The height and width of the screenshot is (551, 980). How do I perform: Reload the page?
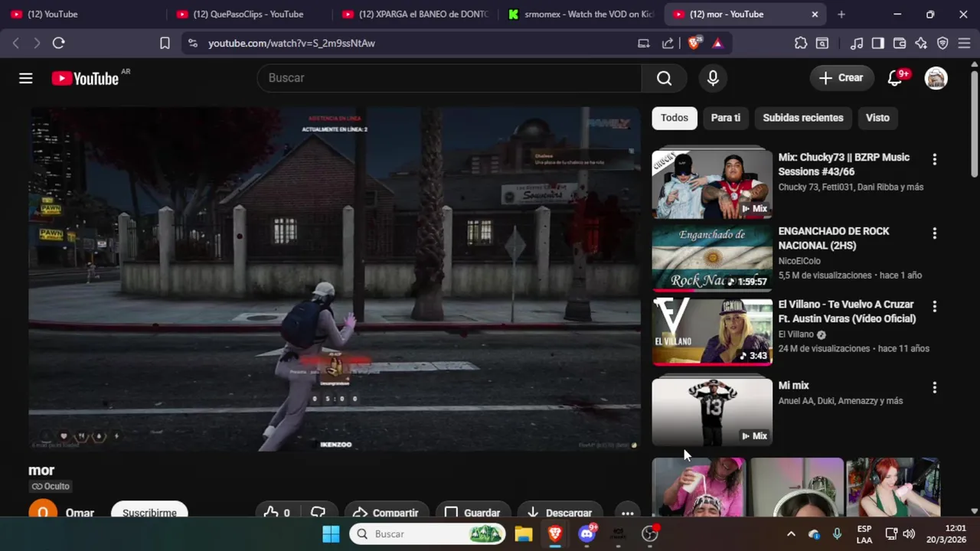tap(58, 44)
